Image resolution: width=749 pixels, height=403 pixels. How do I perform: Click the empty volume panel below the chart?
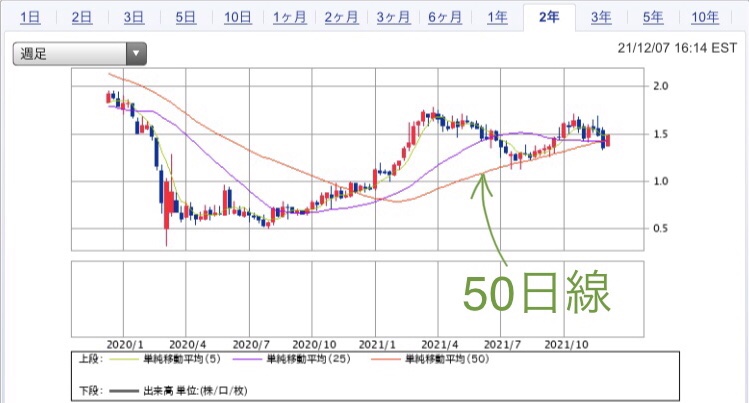(x=357, y=299)
